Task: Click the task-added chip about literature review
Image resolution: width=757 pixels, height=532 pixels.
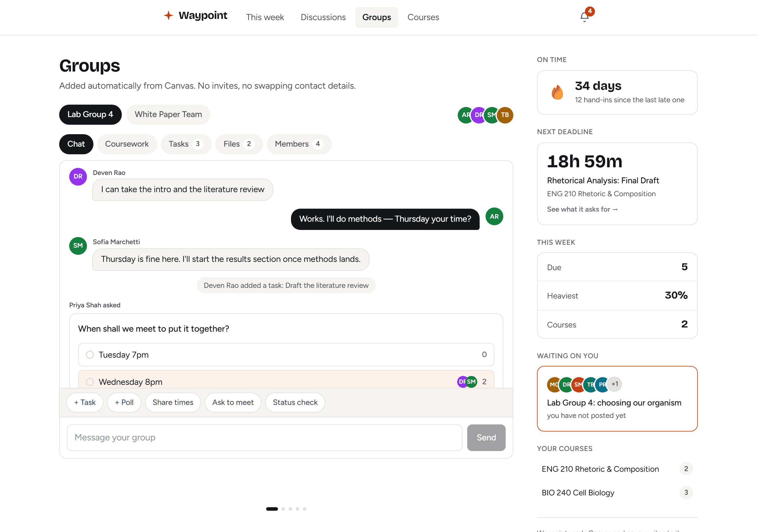Action: click(286, 286)
